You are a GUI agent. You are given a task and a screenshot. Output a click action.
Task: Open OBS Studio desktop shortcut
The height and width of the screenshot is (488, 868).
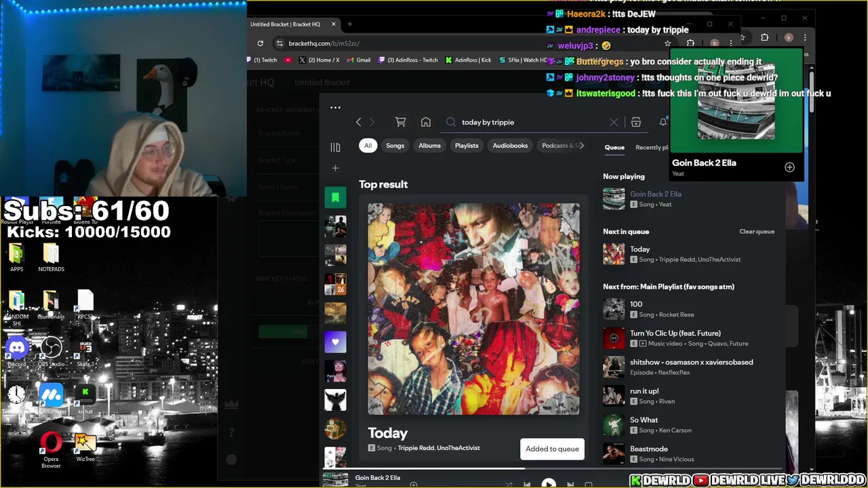(51, 352)
